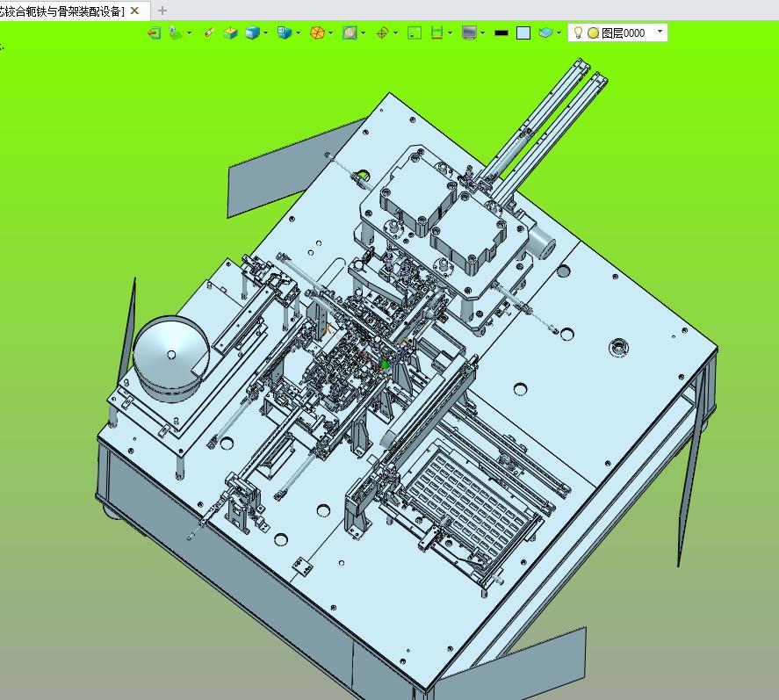Open the 图层0000 layer dropdown list
This screenshot has width=779, height=700.
660,32
